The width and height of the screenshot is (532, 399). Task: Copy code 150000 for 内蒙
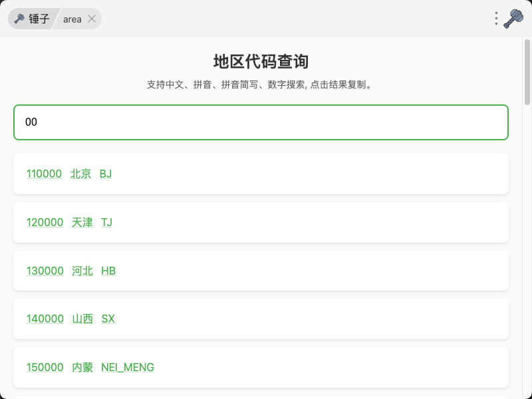pyautogui.click(x=45, y=367)
